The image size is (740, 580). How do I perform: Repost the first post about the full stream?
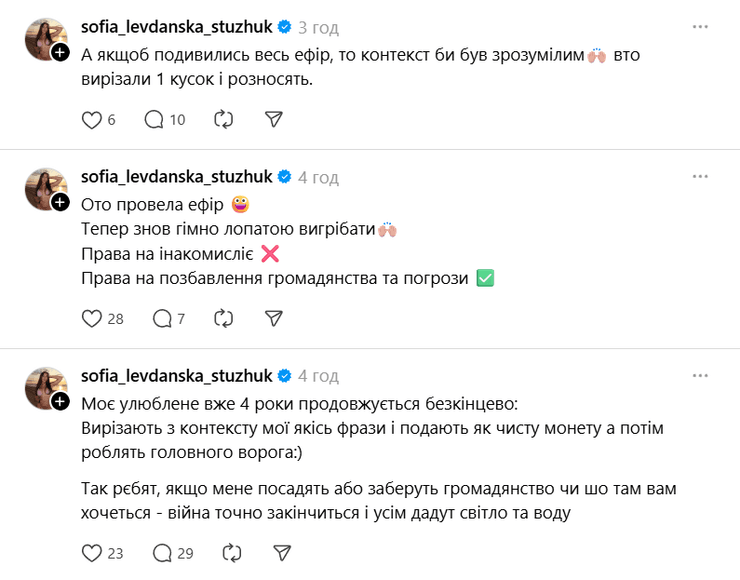224,120
